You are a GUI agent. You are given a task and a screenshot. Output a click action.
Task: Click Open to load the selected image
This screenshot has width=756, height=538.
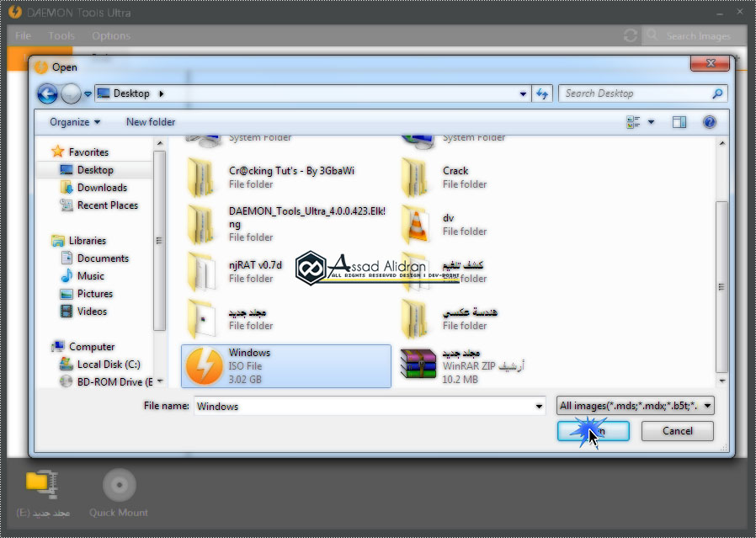[594, 431]
